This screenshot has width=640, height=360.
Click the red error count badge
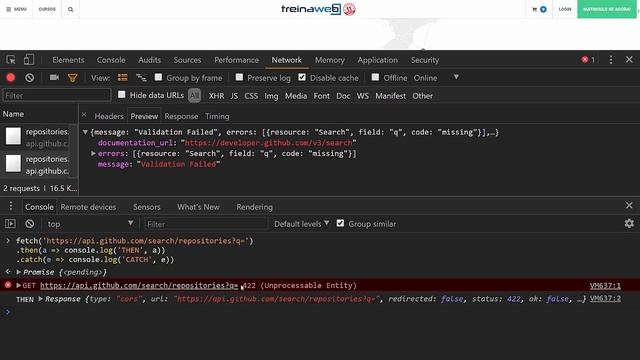(588, 60)
